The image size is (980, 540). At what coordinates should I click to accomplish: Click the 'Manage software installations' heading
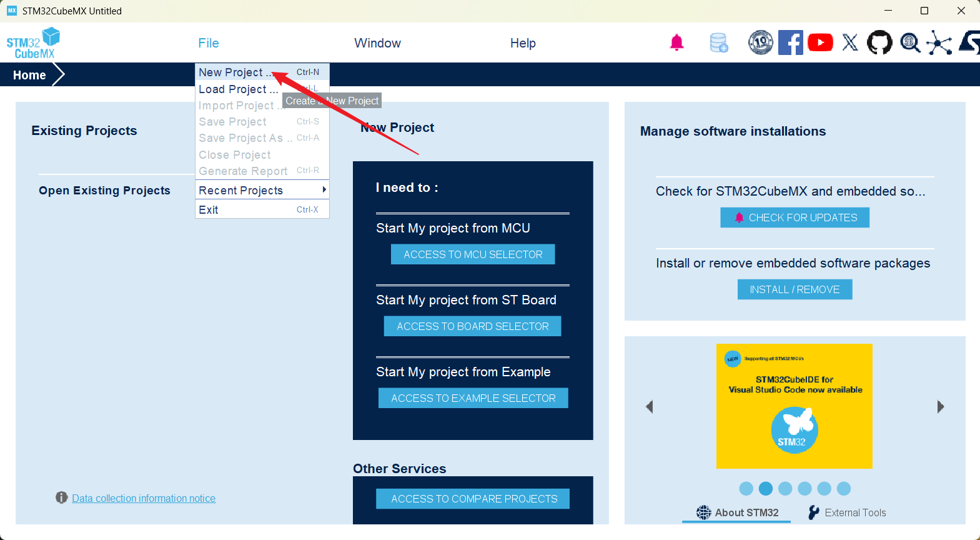733,131
